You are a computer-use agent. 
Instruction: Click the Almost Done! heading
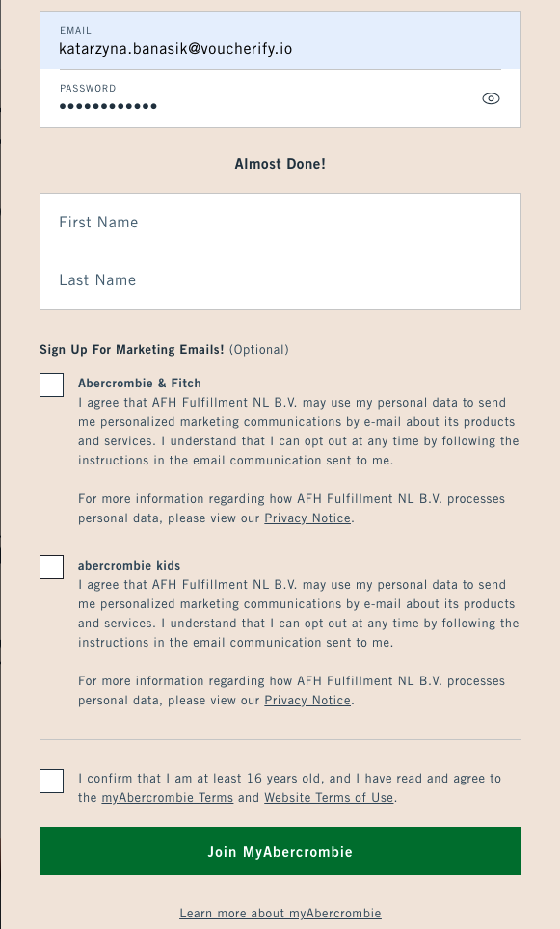pyautogui.click(x=280, y=164)
